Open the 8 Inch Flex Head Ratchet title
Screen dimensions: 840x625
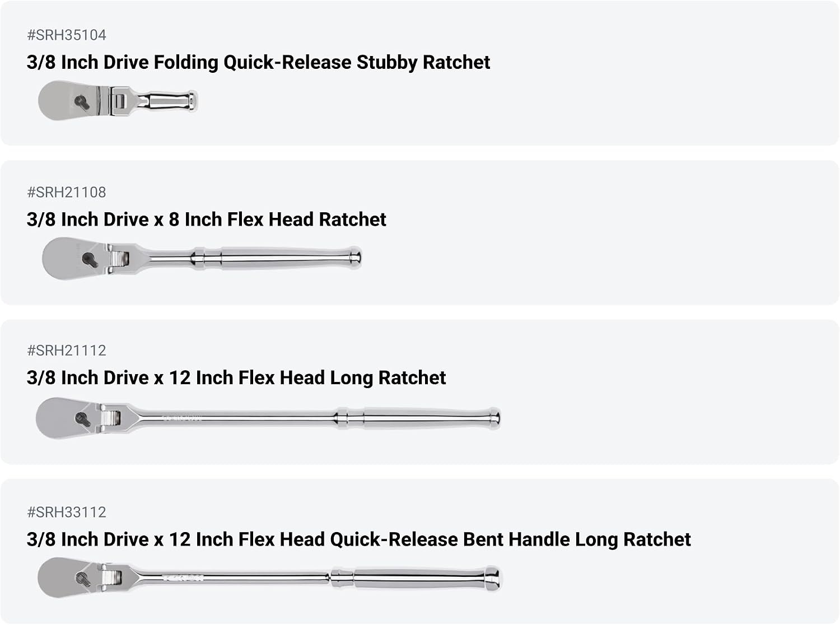(x=207, y=220)
